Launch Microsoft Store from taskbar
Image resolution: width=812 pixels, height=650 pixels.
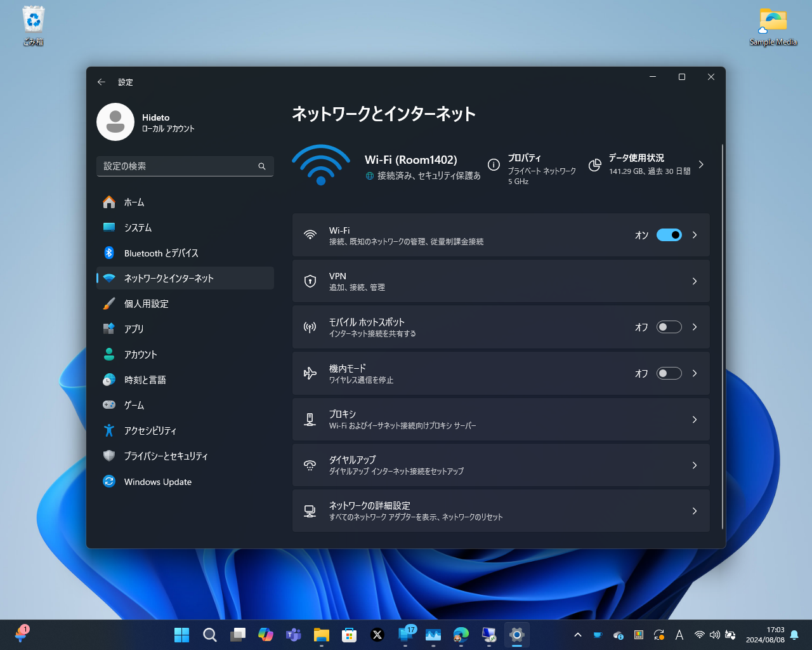(349, 635)
